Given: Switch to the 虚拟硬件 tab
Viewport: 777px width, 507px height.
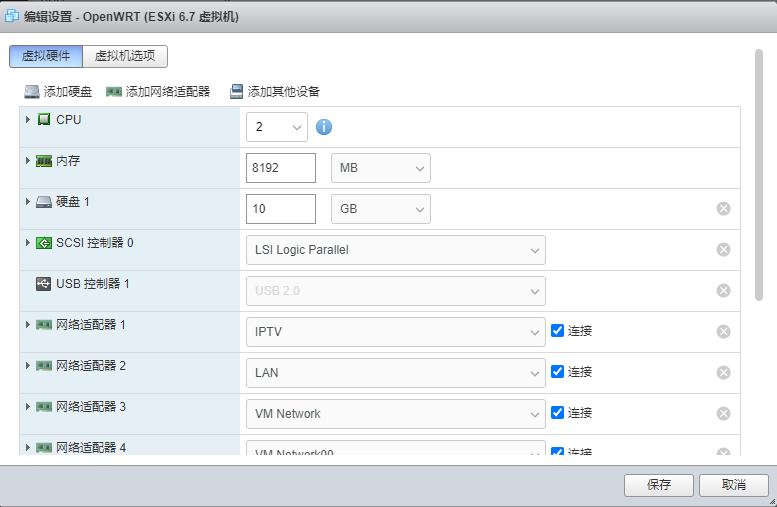Looking at the screenshot, I should (46, 56).
